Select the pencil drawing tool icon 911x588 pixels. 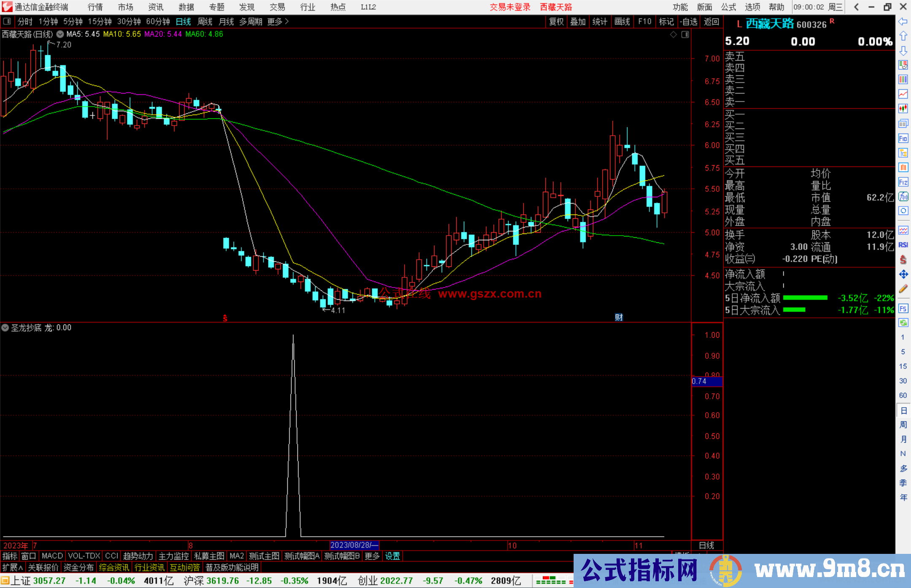point(903,289)
